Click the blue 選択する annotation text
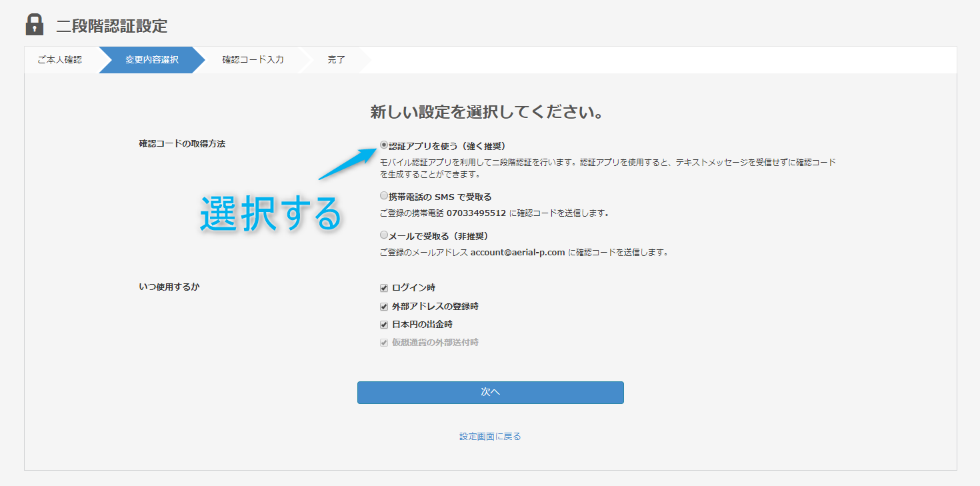The image size is (980, 486). pyautogui.click(x=270, y=212)
